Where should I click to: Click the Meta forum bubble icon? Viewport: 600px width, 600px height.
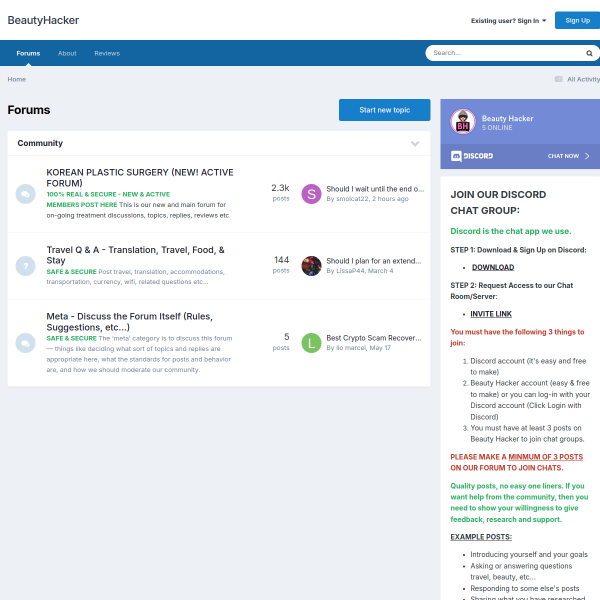26,343
